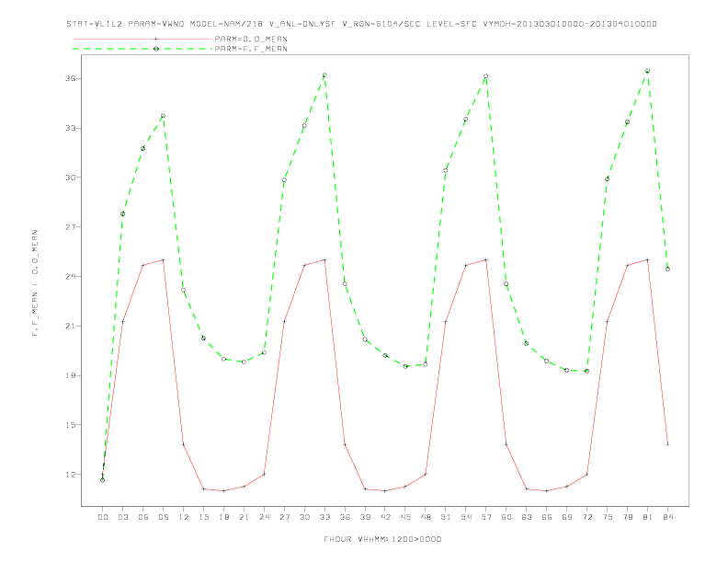Click the x-axis tick label 60

(506, 517)
